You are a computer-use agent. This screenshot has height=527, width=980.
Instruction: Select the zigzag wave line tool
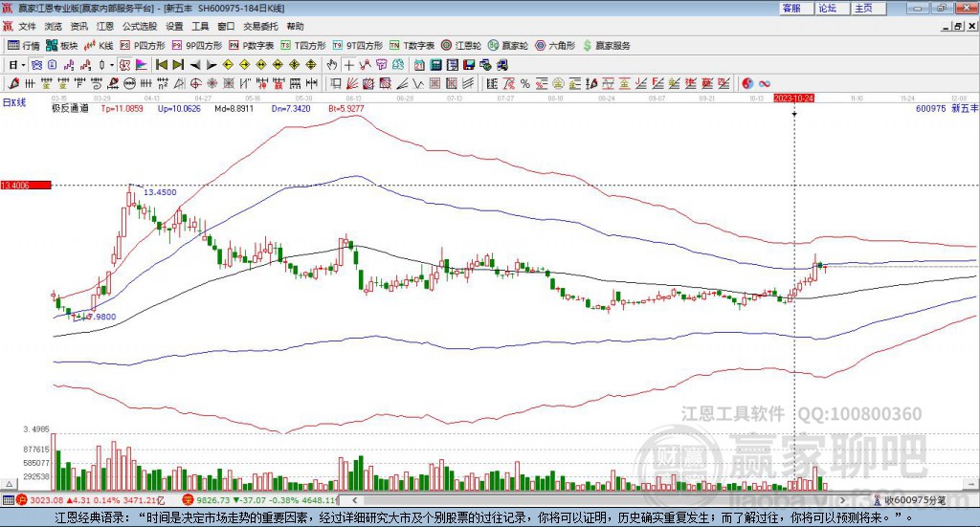419,83
